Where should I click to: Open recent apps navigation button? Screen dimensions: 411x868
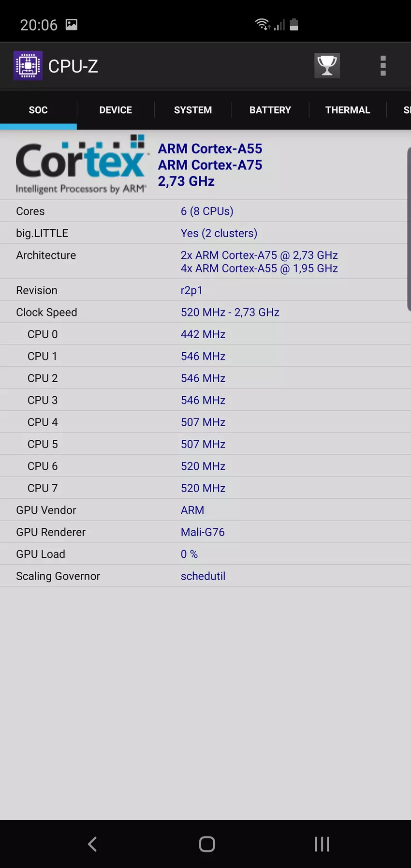[322, 844]
